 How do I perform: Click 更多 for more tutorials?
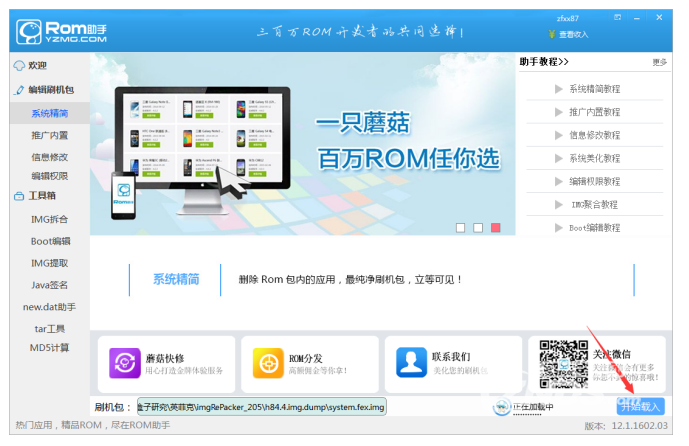click(x=660, y=62)
